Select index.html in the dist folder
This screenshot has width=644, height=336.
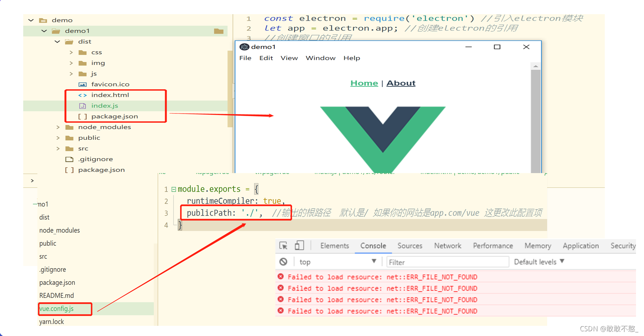[x=110, y=95]
